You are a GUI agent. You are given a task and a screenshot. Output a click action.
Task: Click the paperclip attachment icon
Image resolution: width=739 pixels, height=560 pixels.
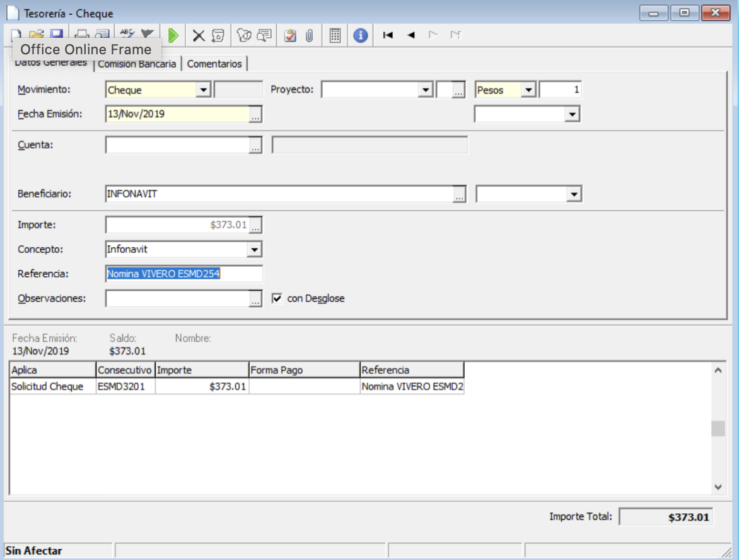pyautogui.click(x=310, y=36)
